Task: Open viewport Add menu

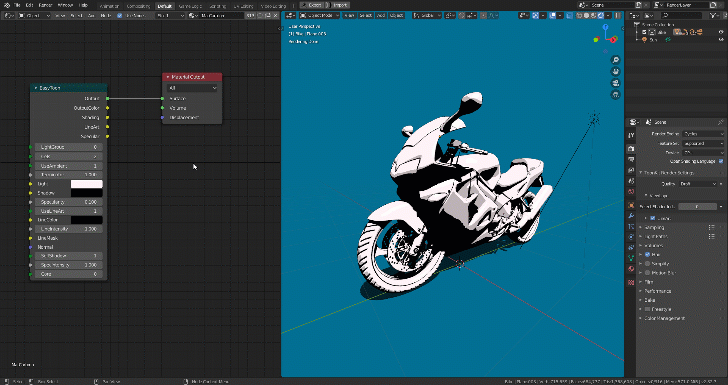Action: click(x=381, y=16)
